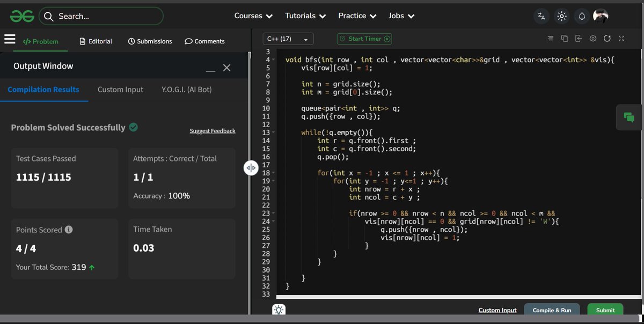Click line number 33 in gutter
Image resolution: width=644 pixels, height=324 pixels.
click(266, 294)
